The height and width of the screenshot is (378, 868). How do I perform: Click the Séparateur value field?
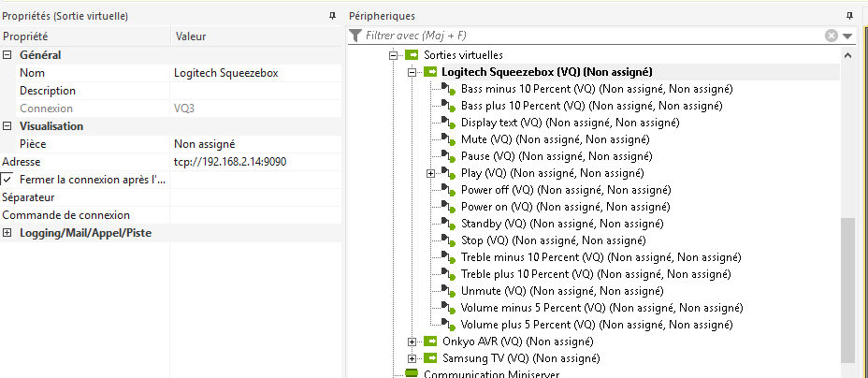255,197
